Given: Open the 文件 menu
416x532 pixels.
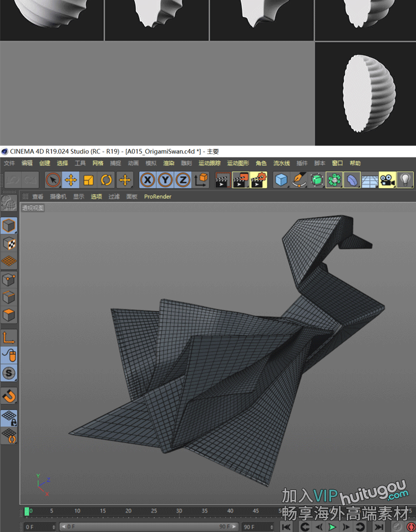Looking at the screenshot, I should [x=9, y=163].
